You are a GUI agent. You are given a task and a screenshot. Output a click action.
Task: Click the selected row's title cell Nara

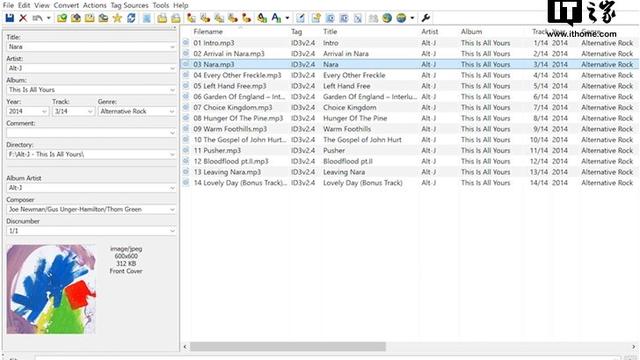click(x=331, y=64)
